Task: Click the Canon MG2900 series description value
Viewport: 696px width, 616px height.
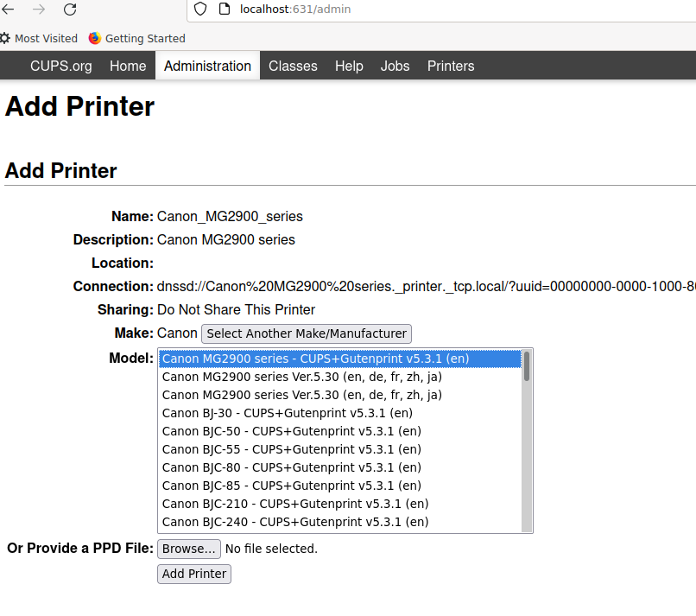Action: (226, 240)
